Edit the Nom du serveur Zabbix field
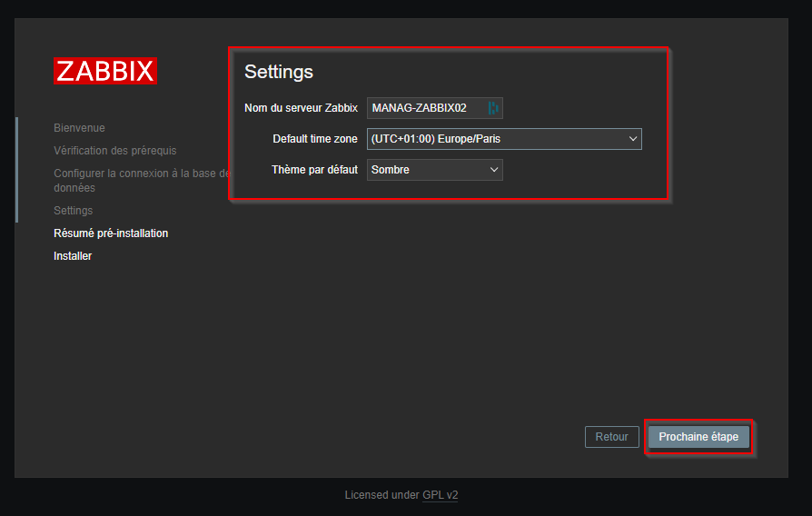The height and width of the screenshot is (516, 812). tap(434, 108)
